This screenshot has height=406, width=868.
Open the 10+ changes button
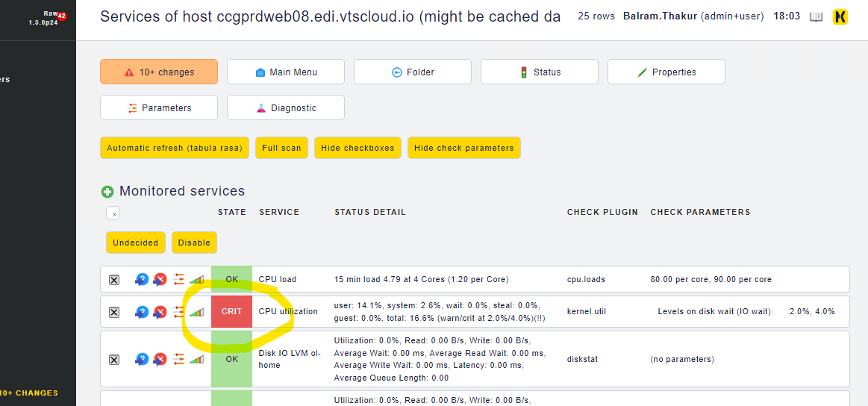click(159, 72)
